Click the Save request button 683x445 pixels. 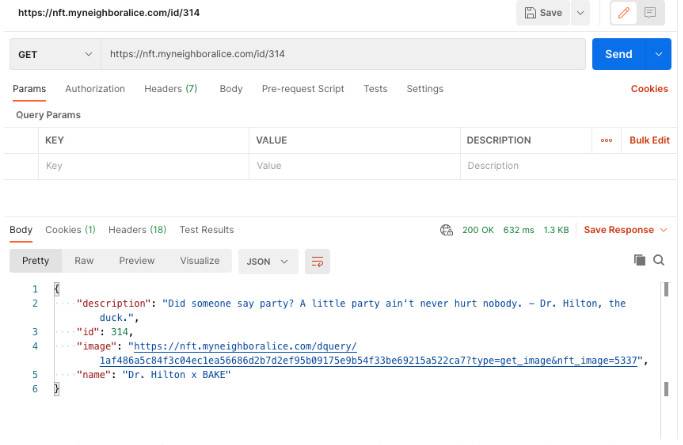tap(543, 13)
